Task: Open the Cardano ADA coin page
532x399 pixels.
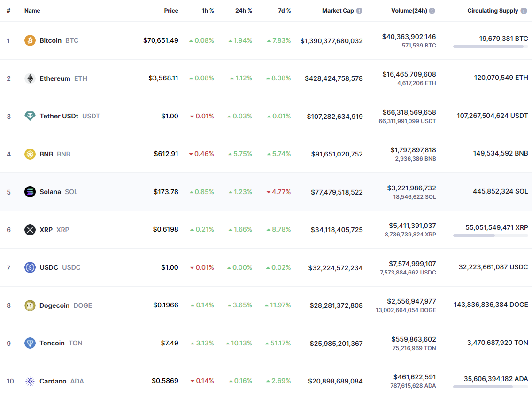Action: click(53, 381)
